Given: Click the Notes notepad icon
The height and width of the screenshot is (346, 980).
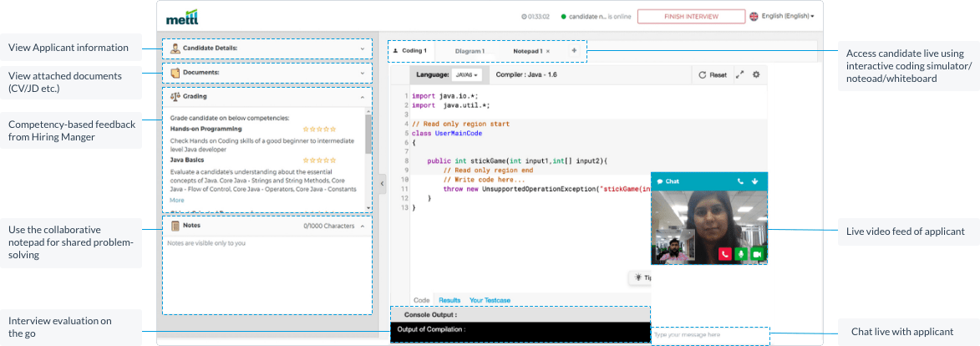Looking at the screenshot, I should pyautogui.click(x=175, y=226).
